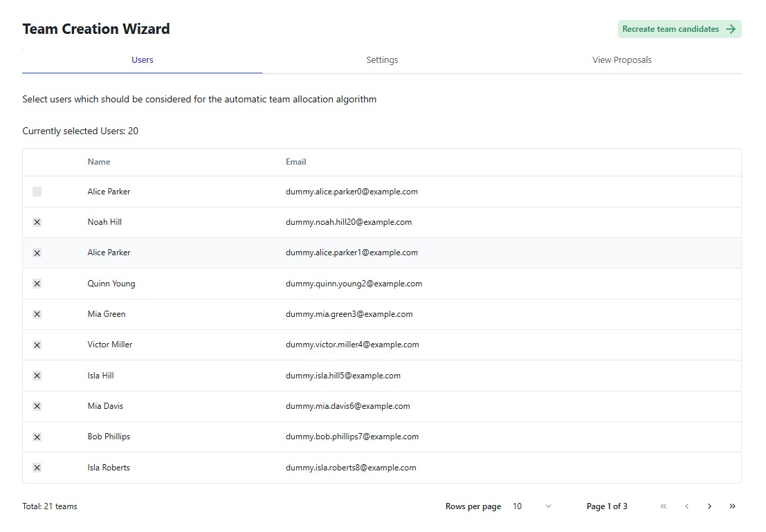Click the name Mia Davis

pyautogui.click(x=105, y=406)
